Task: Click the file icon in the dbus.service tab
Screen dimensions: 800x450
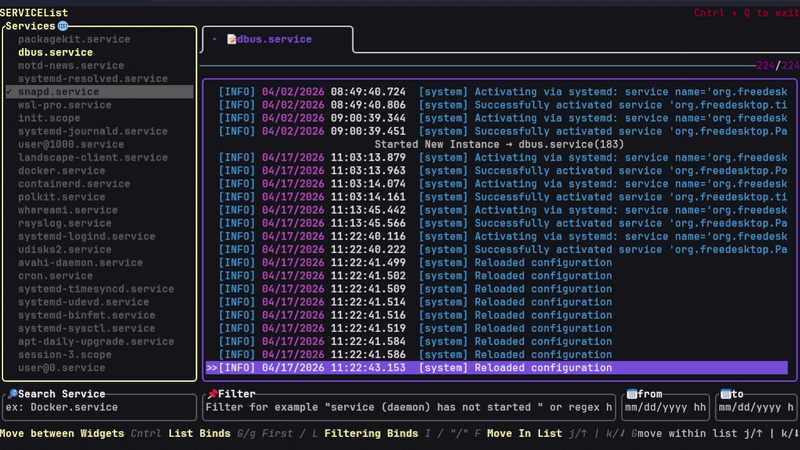Action: point(232,39)
